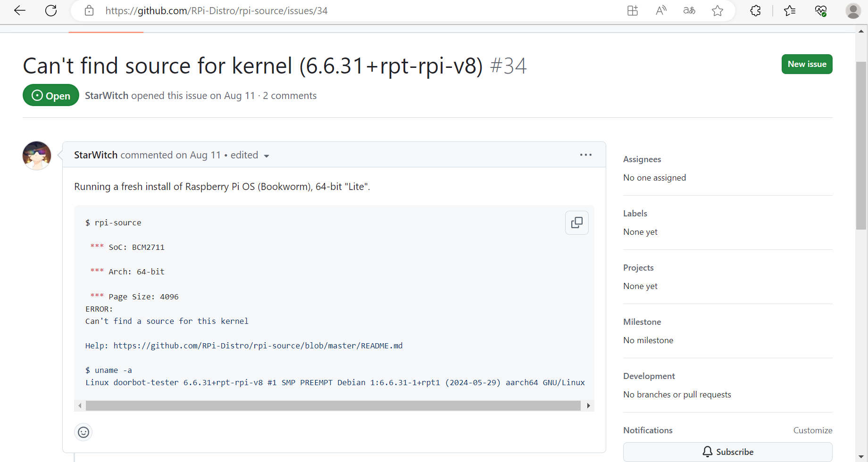Open Read aloud icon in address bar

pos(661,10)
